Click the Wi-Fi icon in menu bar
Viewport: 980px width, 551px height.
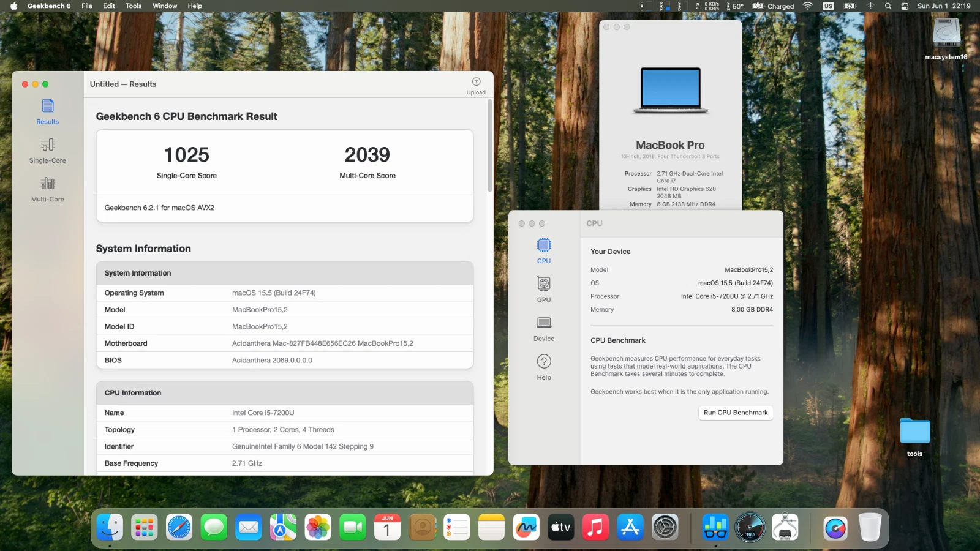pyautogui.click(x=808, y=6)
